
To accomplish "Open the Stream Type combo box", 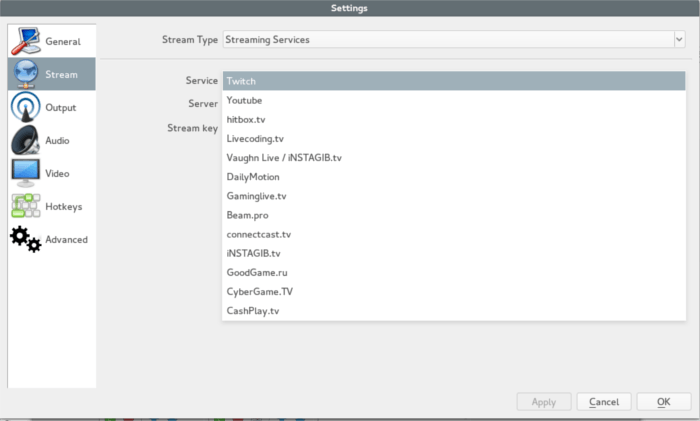I will tap(454, 39).
